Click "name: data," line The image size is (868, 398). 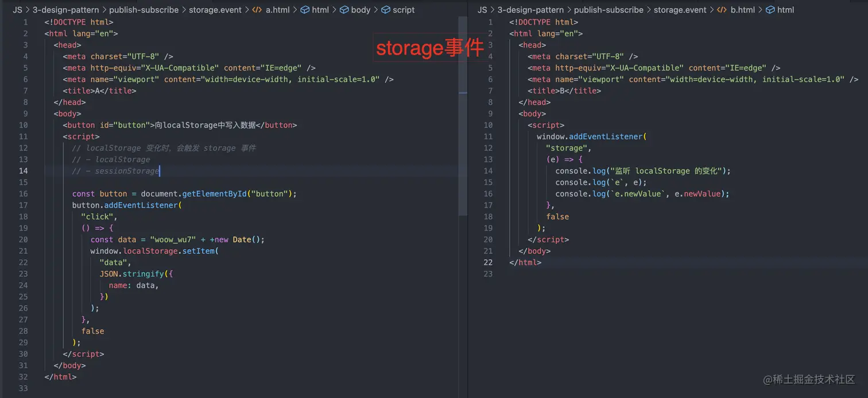click(x=134, y=285)
